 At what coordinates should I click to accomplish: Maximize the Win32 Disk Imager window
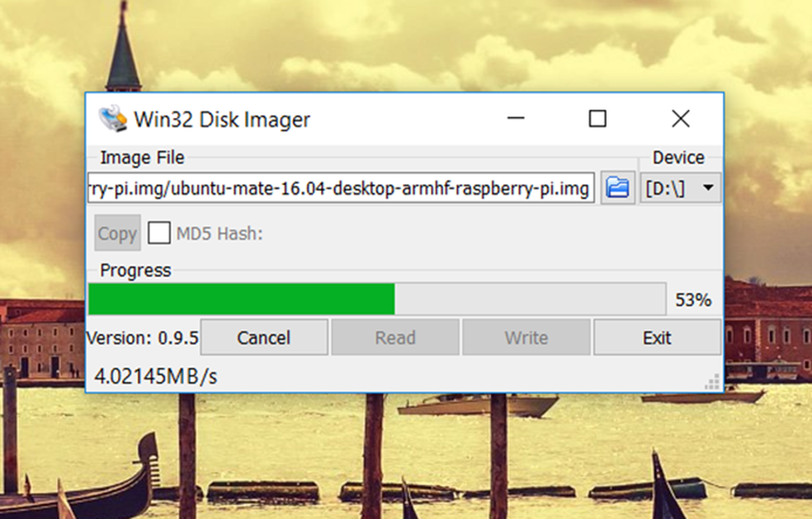pyautogui.click(x=597, y=119)
